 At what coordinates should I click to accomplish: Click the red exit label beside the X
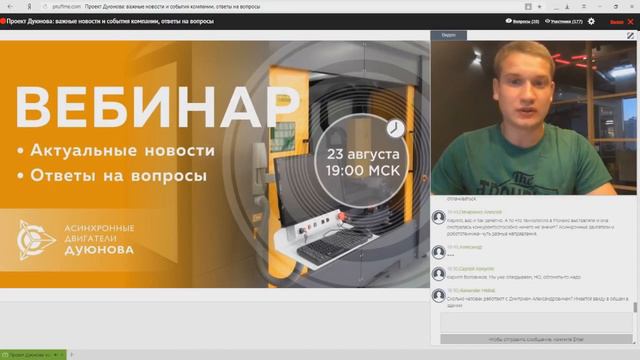coord(616,22)
